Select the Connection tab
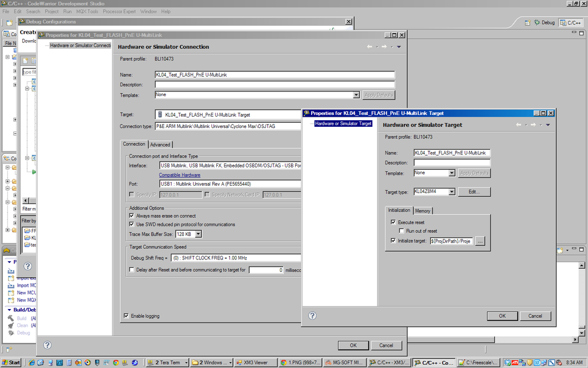Screen dimensions: 588x368 [x=134, y=144]
